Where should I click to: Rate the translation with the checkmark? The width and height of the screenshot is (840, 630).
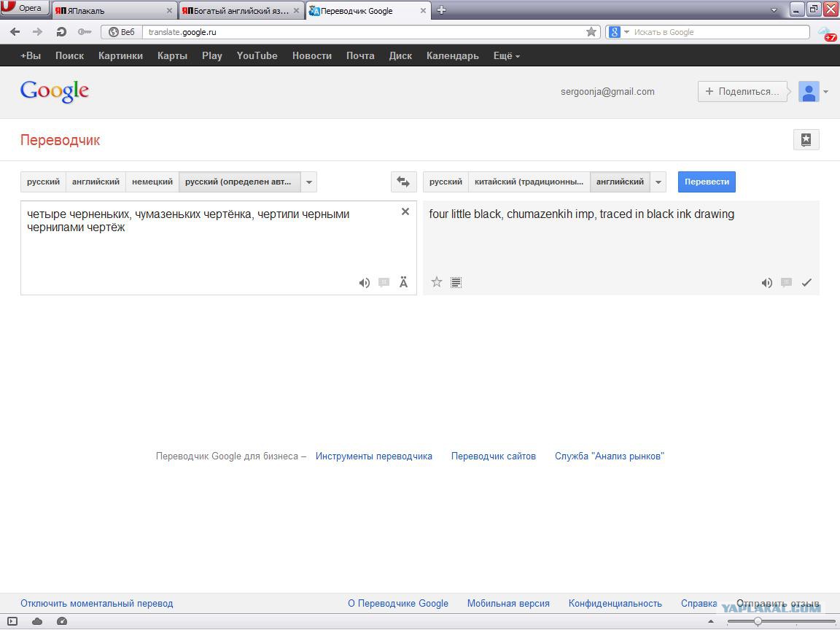pyautogui.click(x=806, y=282)
